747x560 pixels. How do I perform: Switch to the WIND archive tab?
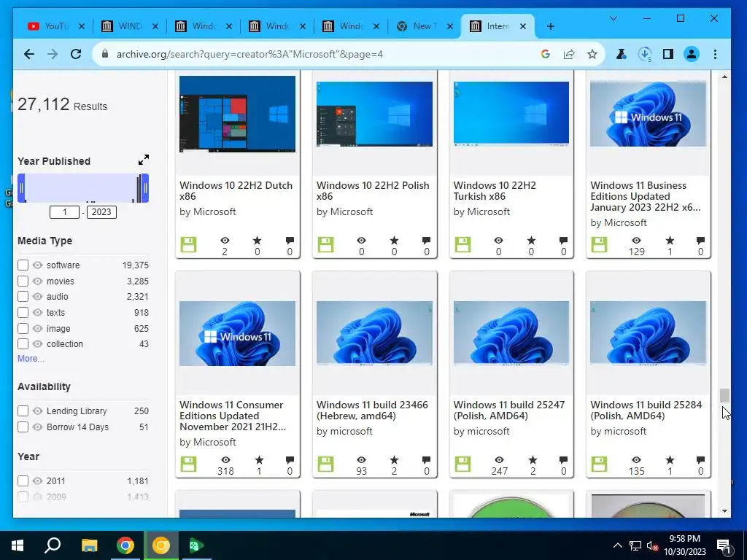[x=130, y=26]
